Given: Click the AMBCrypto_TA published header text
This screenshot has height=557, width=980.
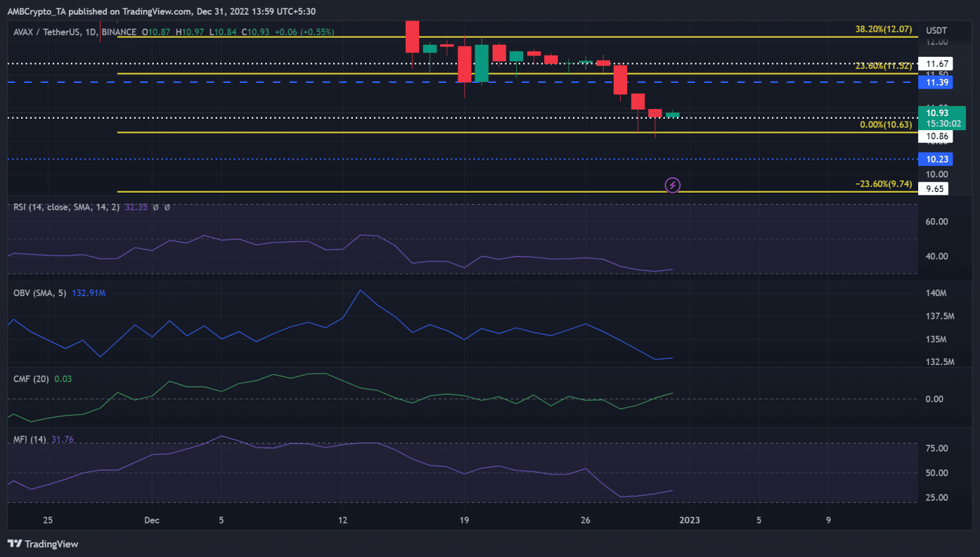Looking at the screenshot, I should [x=161, y=11].
